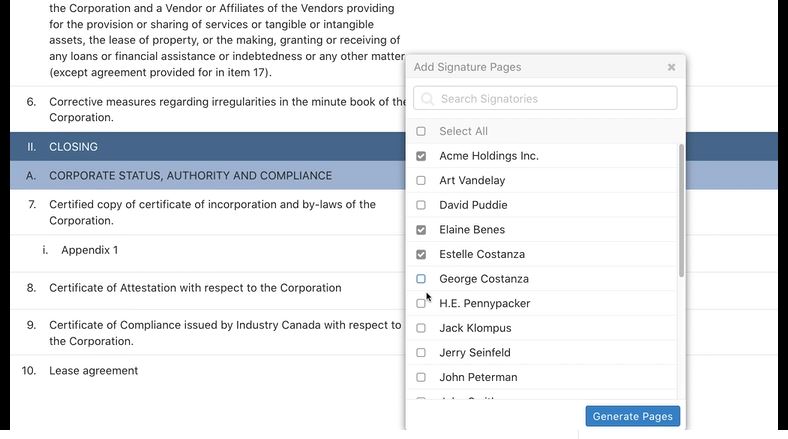This screenshot has width=788, height=439.
Task: Uncheck Acme Holdings Inc. checkbox
Action: (421, 156)
